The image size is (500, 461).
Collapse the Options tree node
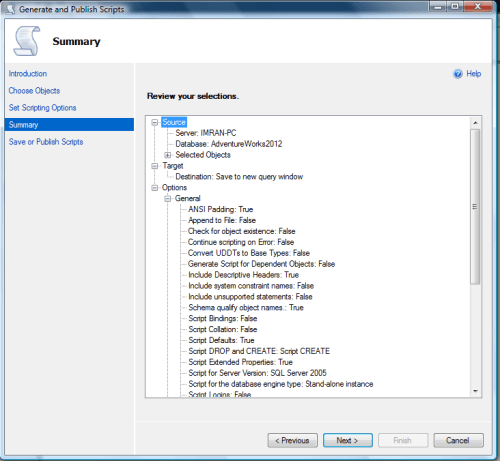[155, 188]
